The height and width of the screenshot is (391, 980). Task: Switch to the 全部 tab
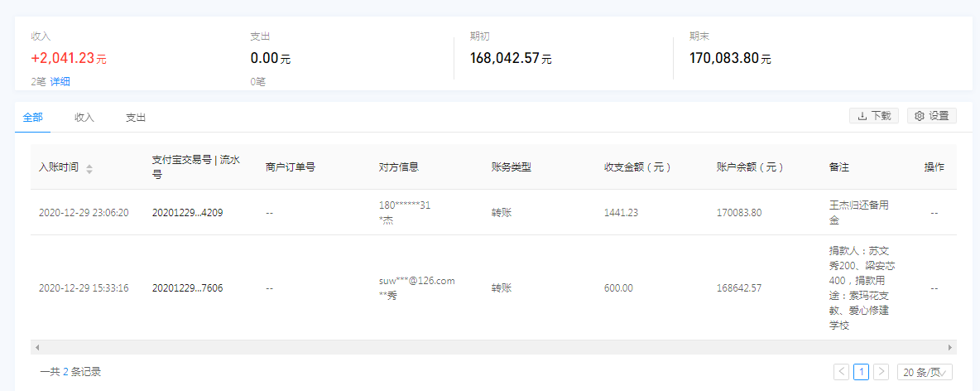click(x=33, y=118)
